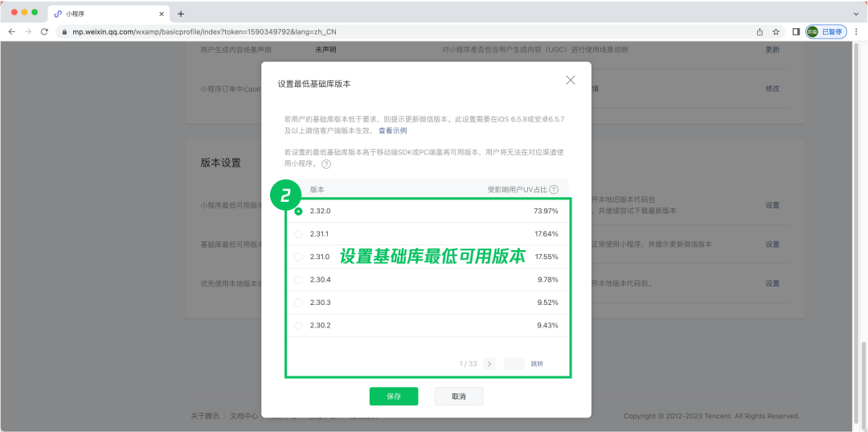Click the 17.64% percentage value
This screenshot has width=868, height=432.
coord(547,234)
